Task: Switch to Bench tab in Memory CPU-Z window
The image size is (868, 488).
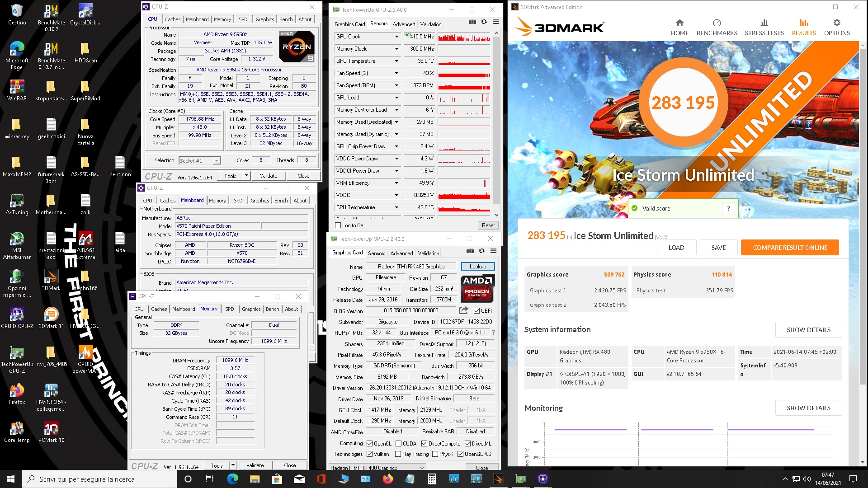Action: tap(272, 309)
